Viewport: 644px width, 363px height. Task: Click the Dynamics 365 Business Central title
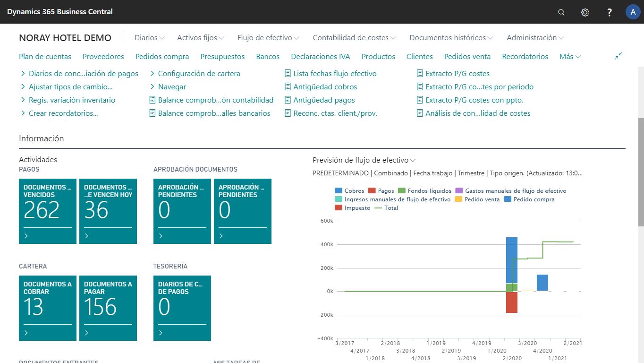pos(60,12)
